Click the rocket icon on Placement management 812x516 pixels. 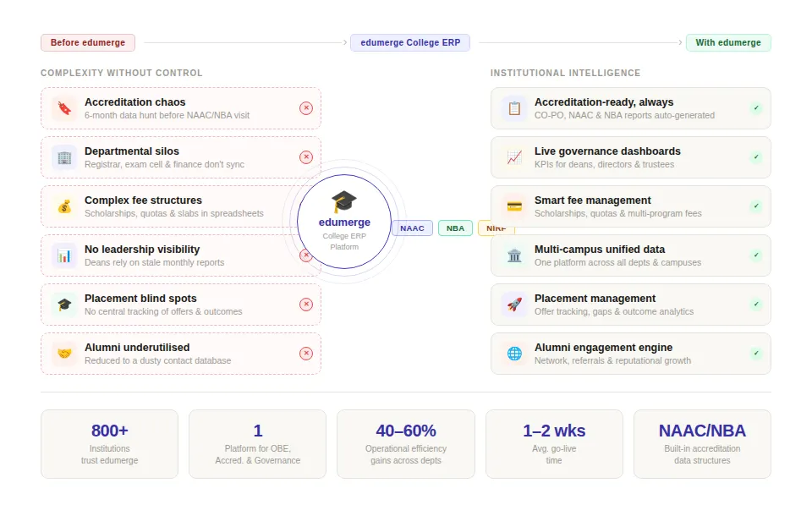click(514, 305)
